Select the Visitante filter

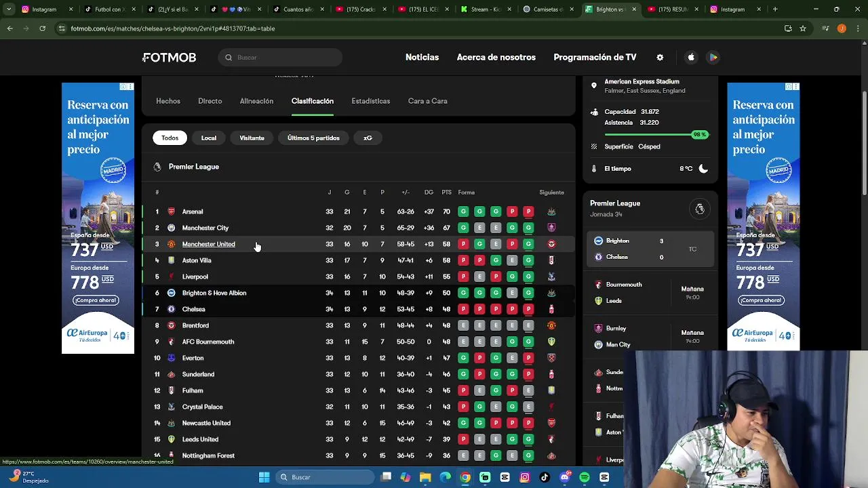click(252, 138)
